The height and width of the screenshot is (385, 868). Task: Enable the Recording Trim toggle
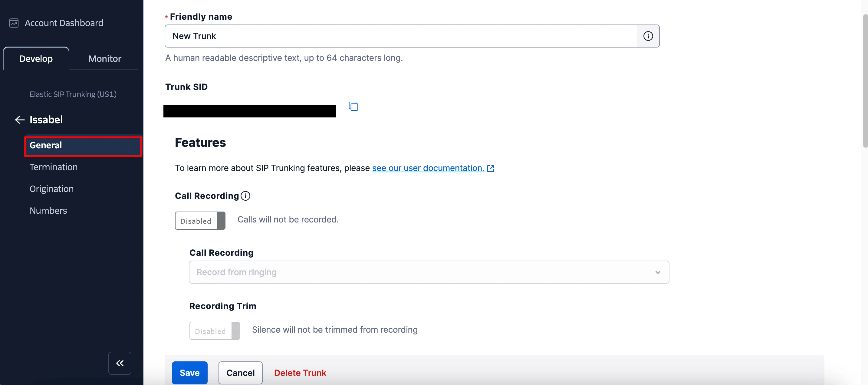click(214, 331)
